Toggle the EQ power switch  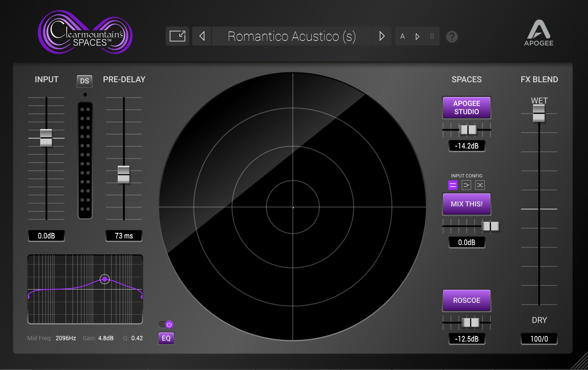166,324
